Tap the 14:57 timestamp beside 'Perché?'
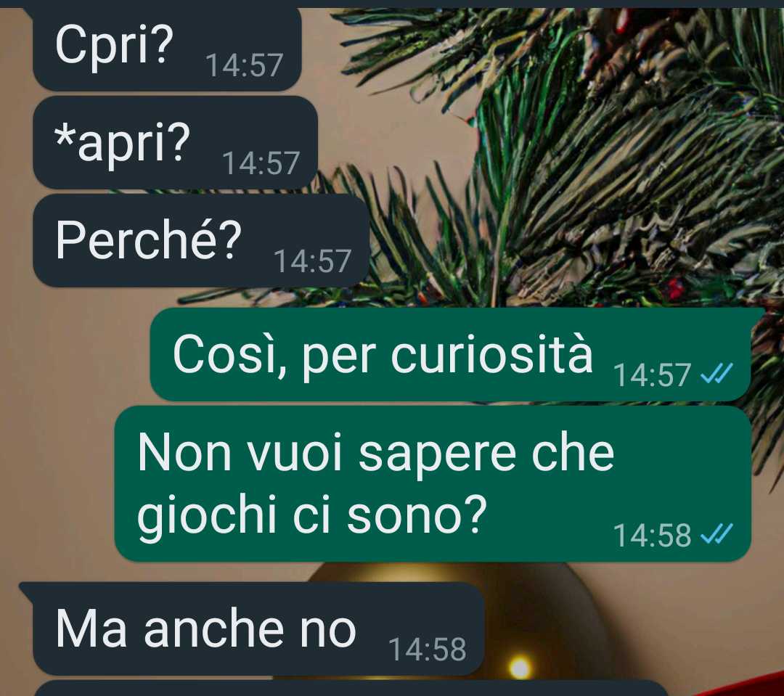 pyautogui.click(x=312, y=261)
